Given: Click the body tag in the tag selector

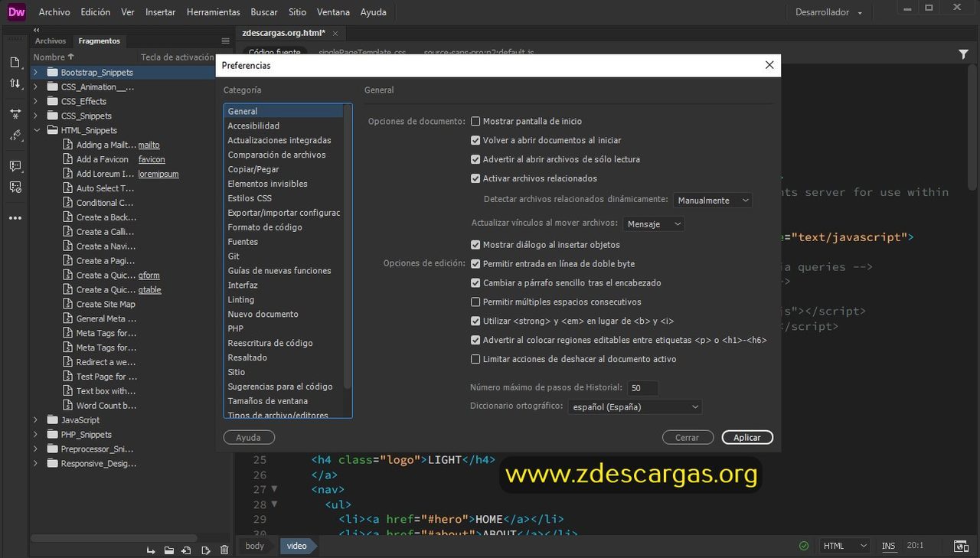Looking at the screenshot, I should [255, 546].
